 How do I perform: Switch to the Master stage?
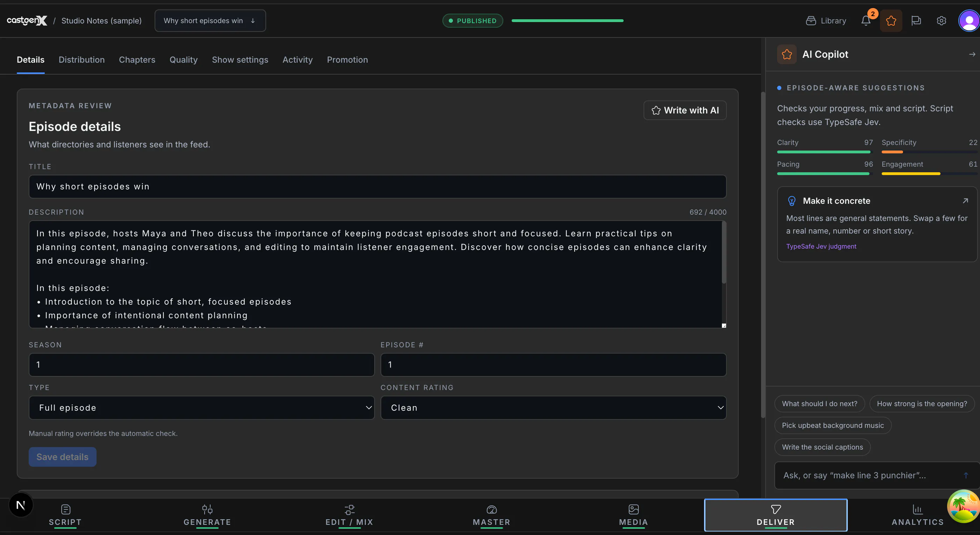[491, 515]
